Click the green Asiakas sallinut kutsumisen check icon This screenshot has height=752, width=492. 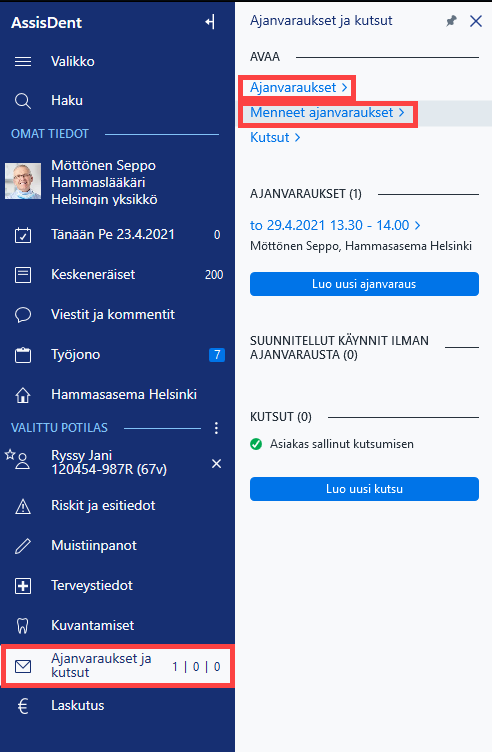pyautogui.click(x=256, y=444)
